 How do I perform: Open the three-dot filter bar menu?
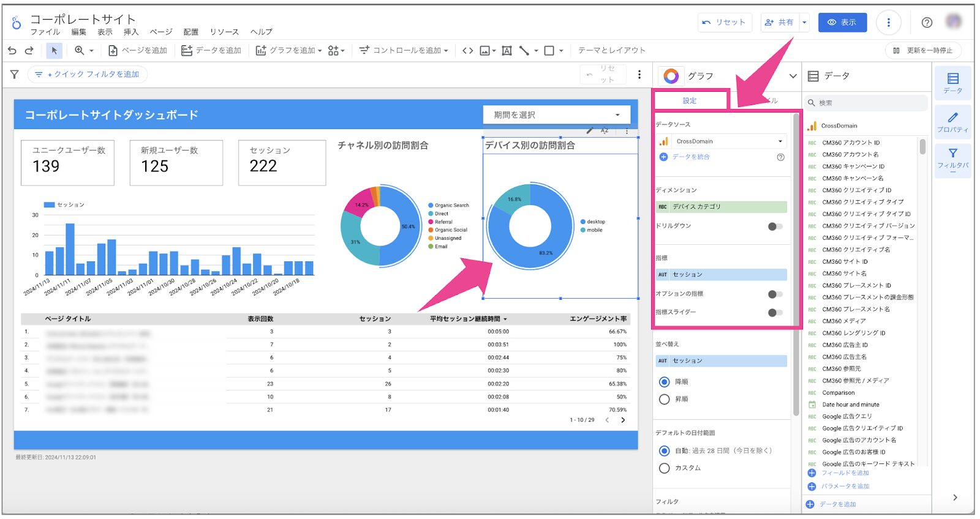click(x=639, y=75)
